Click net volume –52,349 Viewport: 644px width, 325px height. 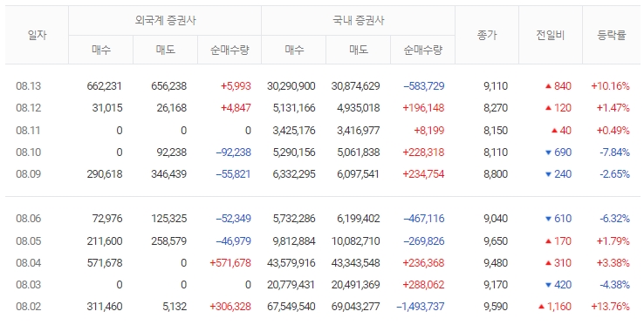click(233, 219)
